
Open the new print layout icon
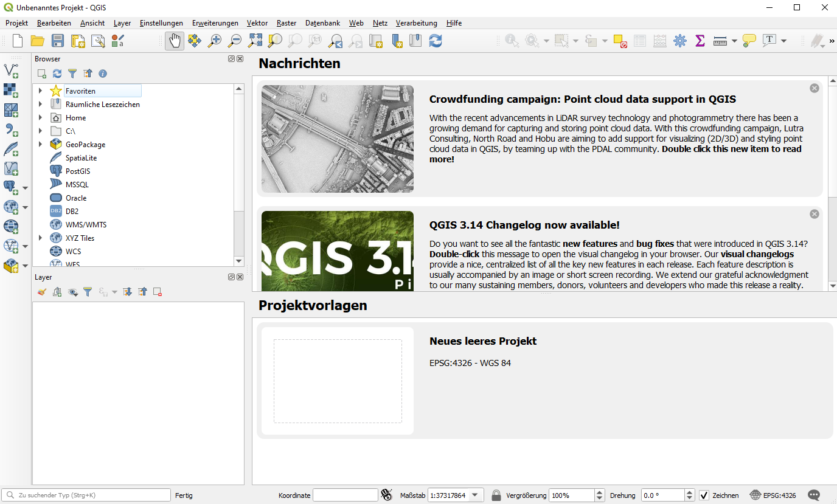coord(78,41)
